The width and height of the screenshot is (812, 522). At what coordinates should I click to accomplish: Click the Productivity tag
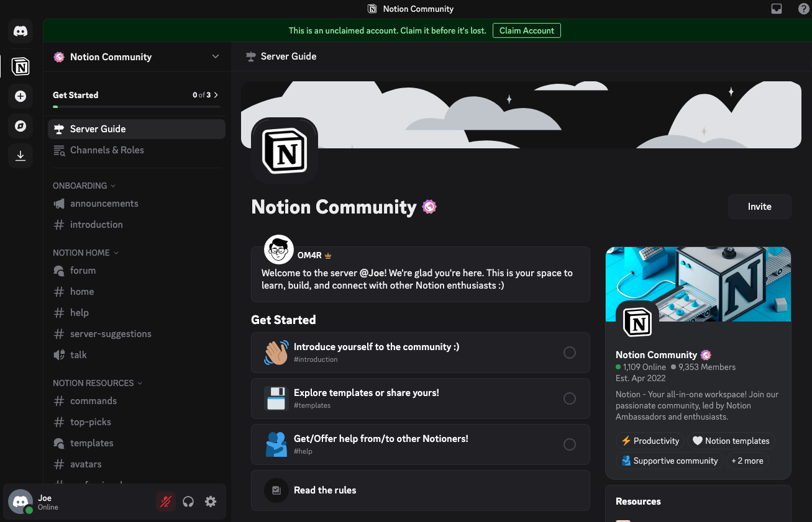point(650,441)
